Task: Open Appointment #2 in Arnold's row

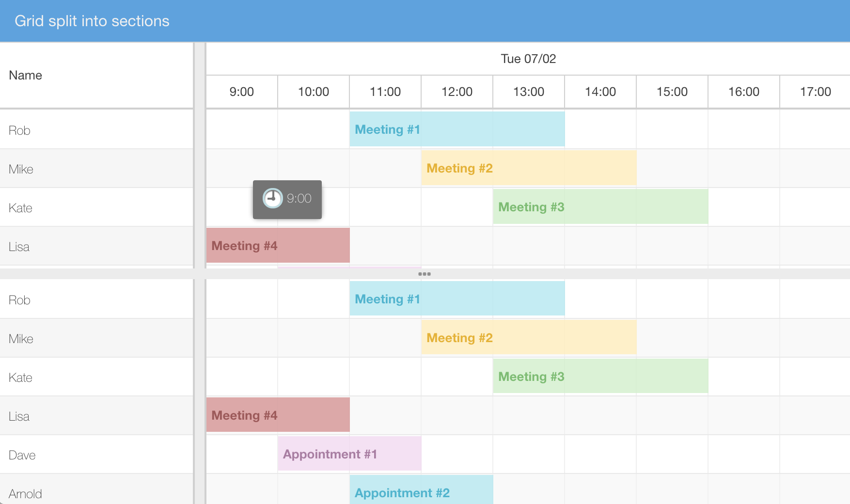Action: (421, 492)
